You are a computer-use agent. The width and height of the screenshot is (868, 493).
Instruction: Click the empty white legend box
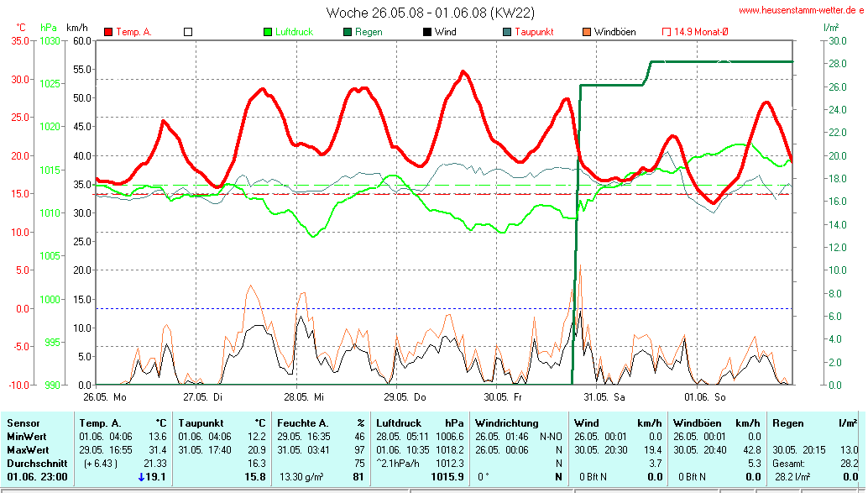pos(188,32)
